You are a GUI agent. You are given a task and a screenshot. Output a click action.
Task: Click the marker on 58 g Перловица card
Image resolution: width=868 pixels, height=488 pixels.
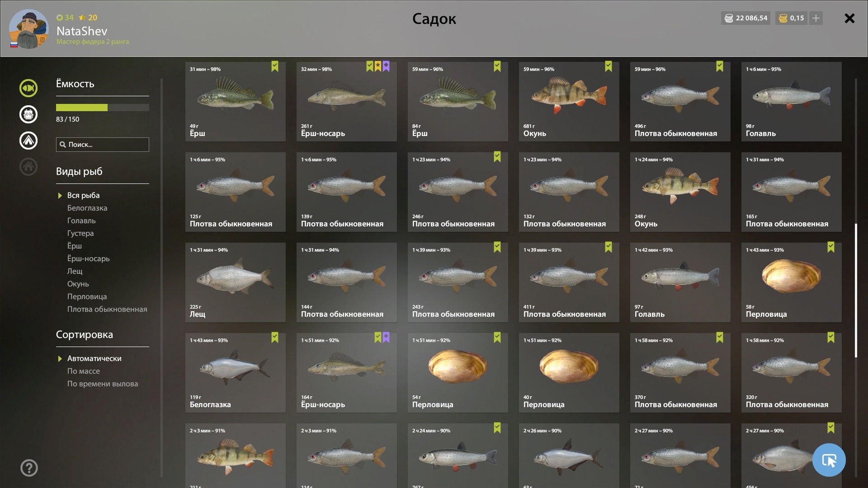tap(831, 247)
